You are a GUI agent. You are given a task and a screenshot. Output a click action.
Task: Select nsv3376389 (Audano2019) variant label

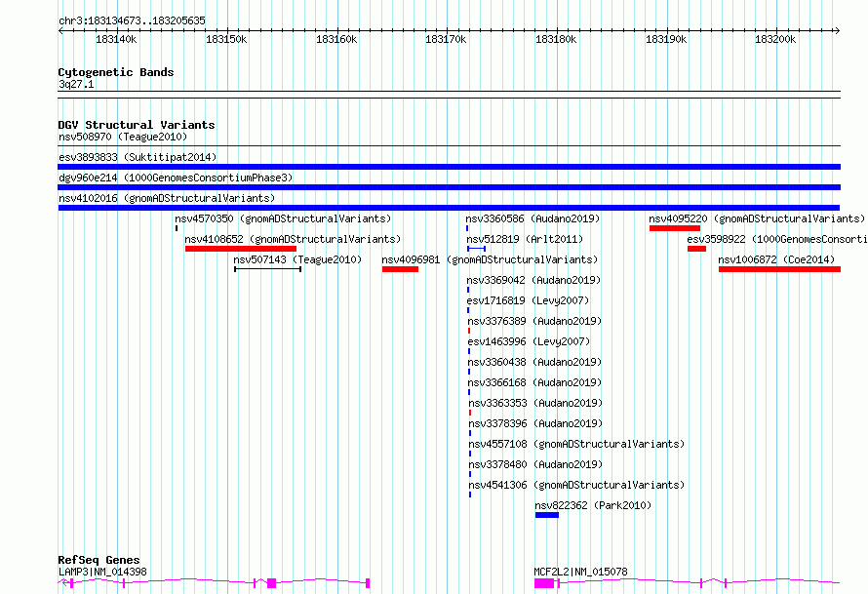[534, 321]
